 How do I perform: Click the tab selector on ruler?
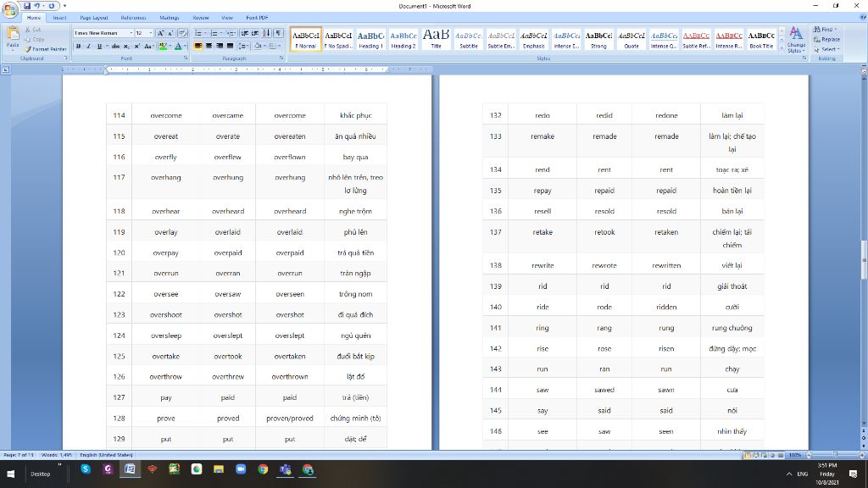[6, 69]
